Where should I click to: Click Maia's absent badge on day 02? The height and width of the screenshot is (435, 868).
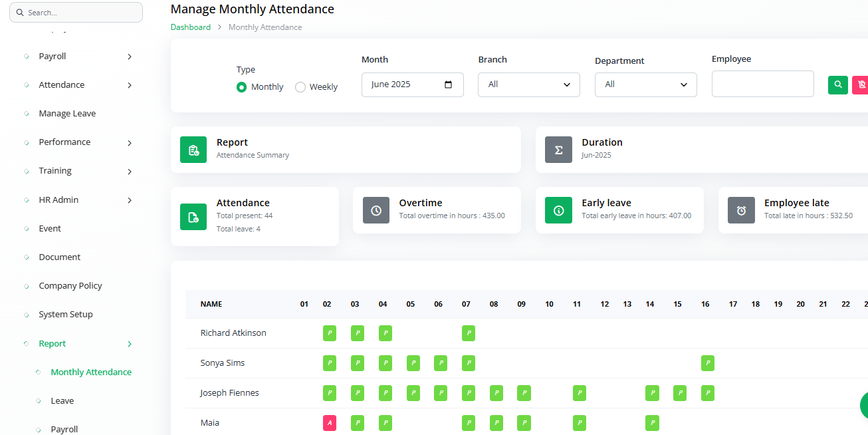tap(330, 423)
